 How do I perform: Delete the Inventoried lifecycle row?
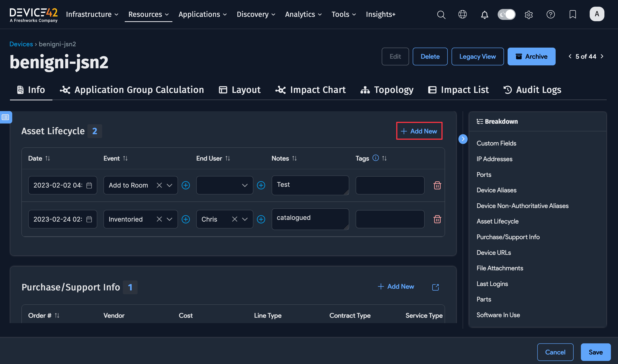[437, 219]
